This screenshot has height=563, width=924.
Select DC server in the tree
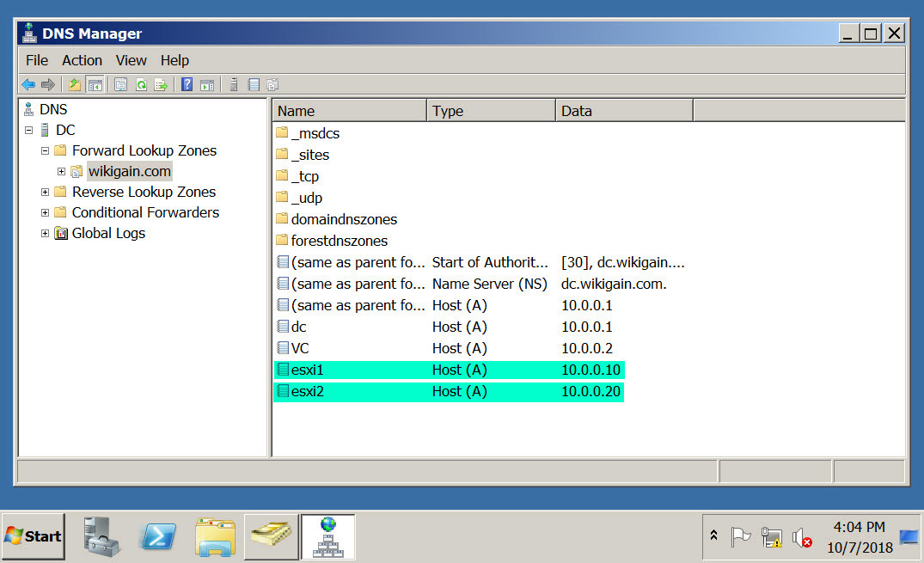(65, 130)
